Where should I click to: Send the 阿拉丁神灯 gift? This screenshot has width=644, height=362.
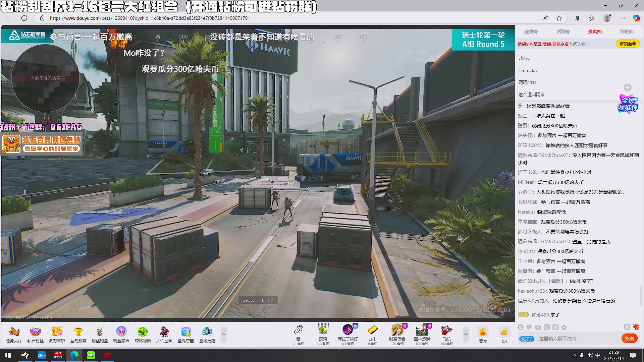tap(348, 334)
